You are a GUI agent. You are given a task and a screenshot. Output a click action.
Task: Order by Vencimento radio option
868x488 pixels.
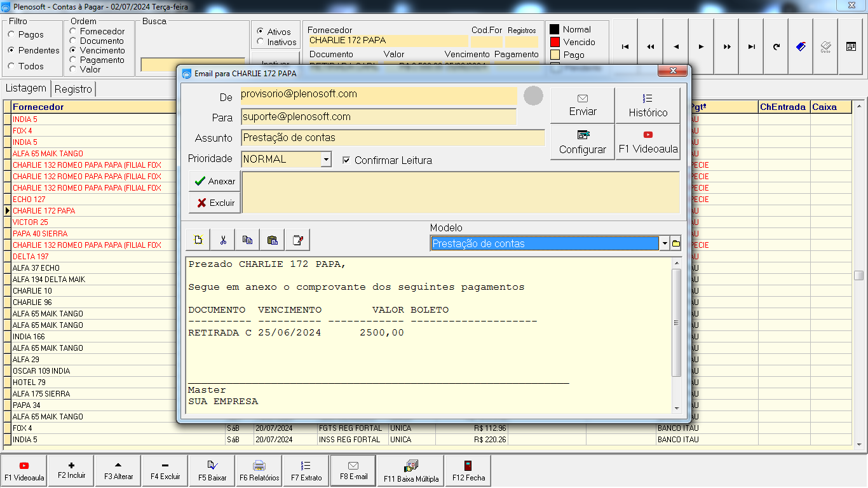pyautogui.click(x=73, y=50)
